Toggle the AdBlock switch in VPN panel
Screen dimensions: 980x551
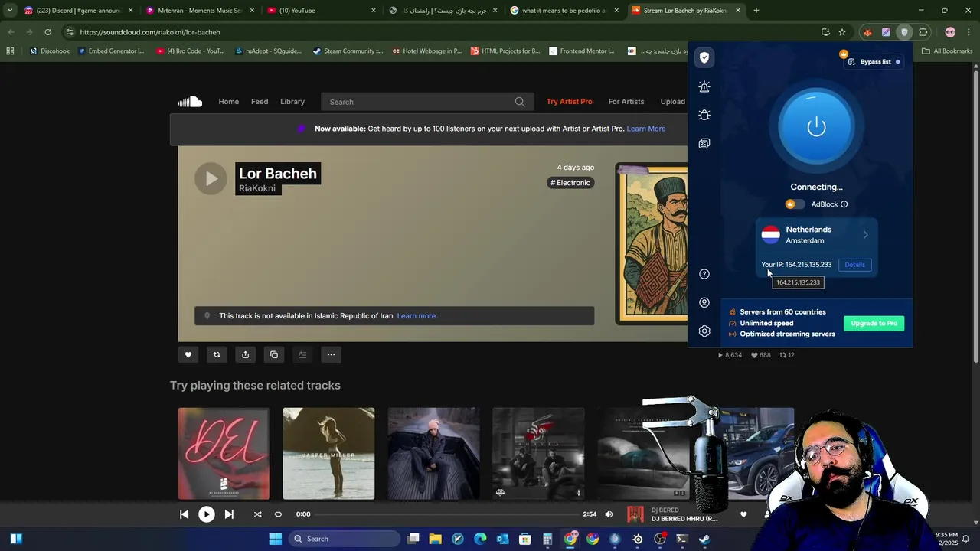795,204
